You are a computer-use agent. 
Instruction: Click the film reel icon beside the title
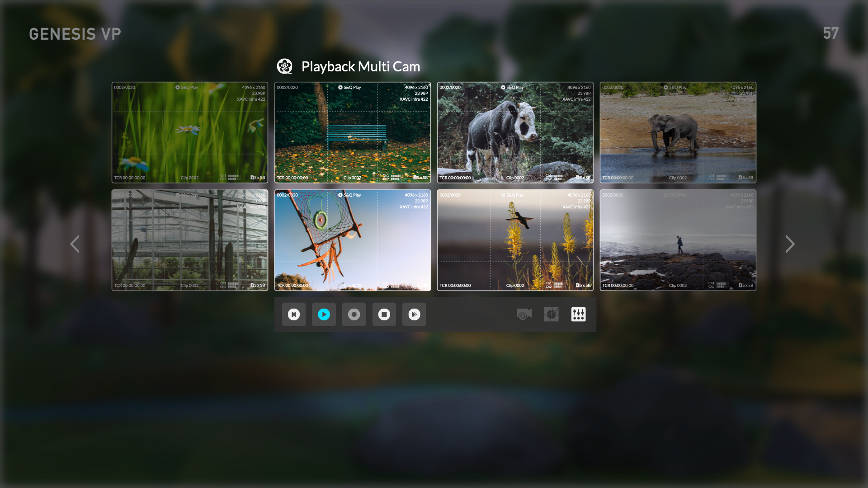[285, 66]
